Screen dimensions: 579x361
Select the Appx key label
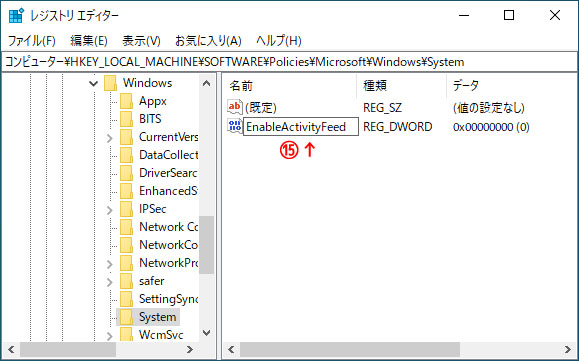(x=153, y=101)
